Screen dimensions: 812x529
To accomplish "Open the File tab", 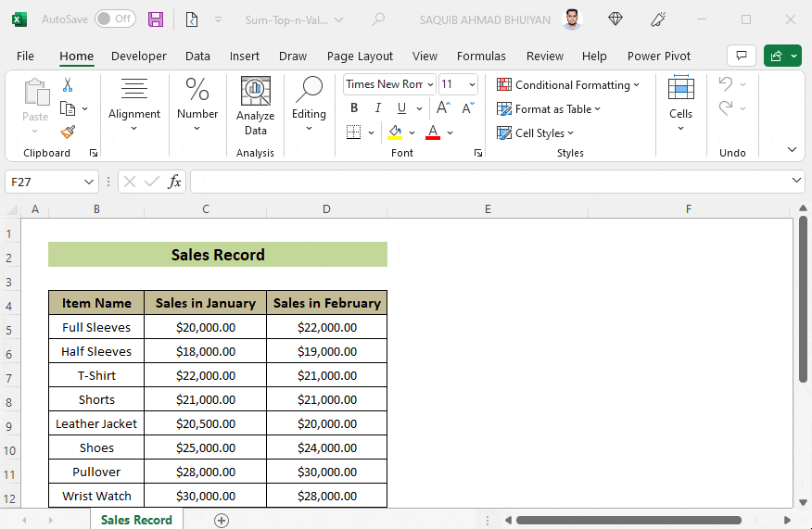I will 25,56.
